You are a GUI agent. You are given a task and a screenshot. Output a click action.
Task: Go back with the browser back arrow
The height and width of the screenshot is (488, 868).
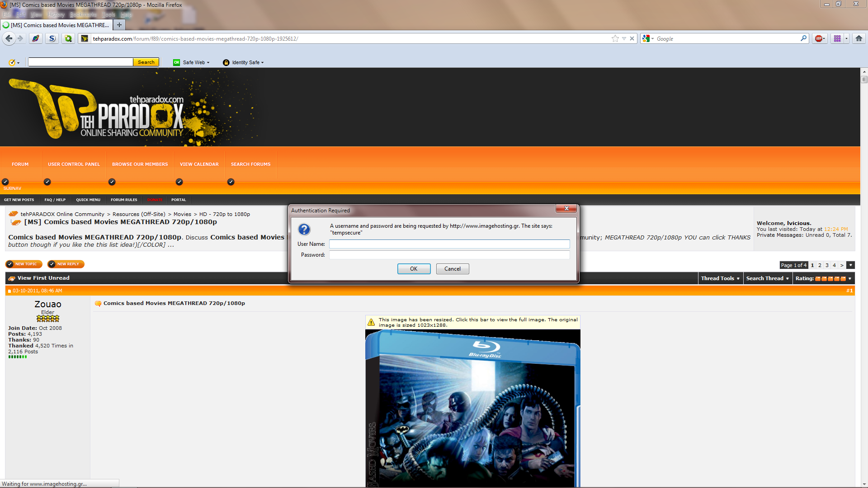pyautogui.click(x=9, y=38)
